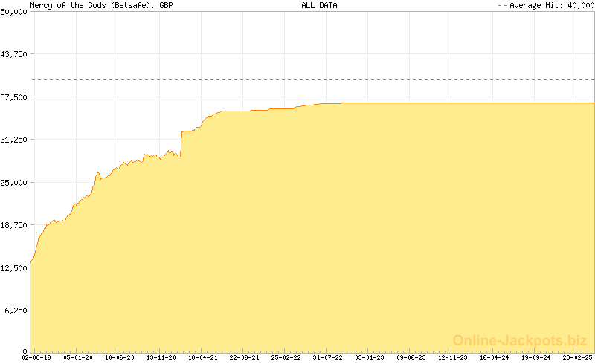Click the 25,000 y-axis label
This screenshot has width=595, height=364.
pos(13,183)
